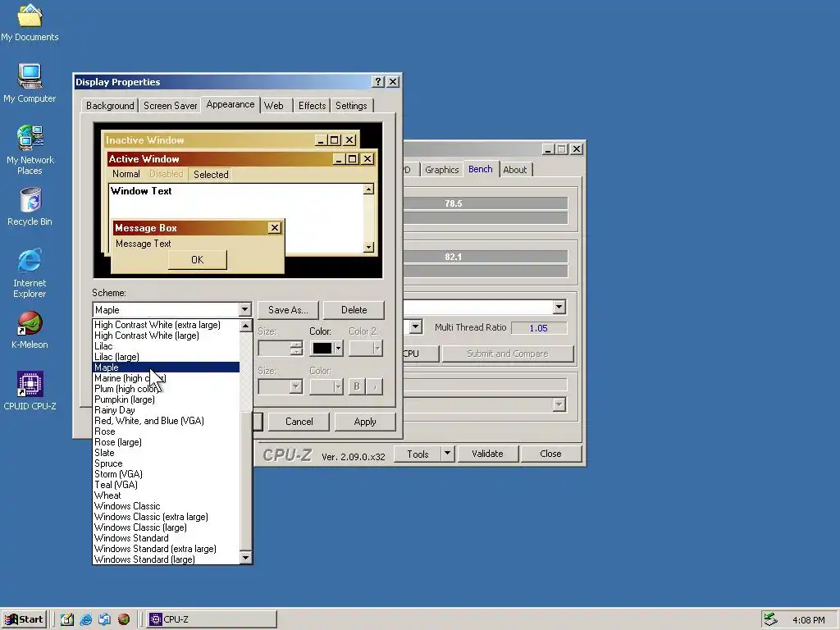Viewport: 840px width, 630px height.
Task: Choose High Contrast White (large) scheme
Action: 166,336
